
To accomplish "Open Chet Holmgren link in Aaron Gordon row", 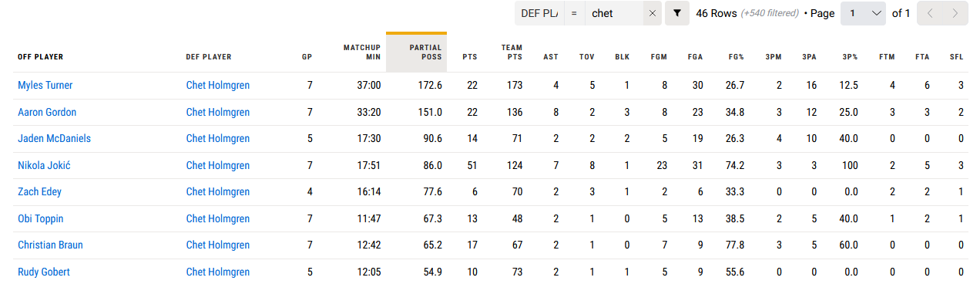I will pyautogui.click(x=218, y=112).
